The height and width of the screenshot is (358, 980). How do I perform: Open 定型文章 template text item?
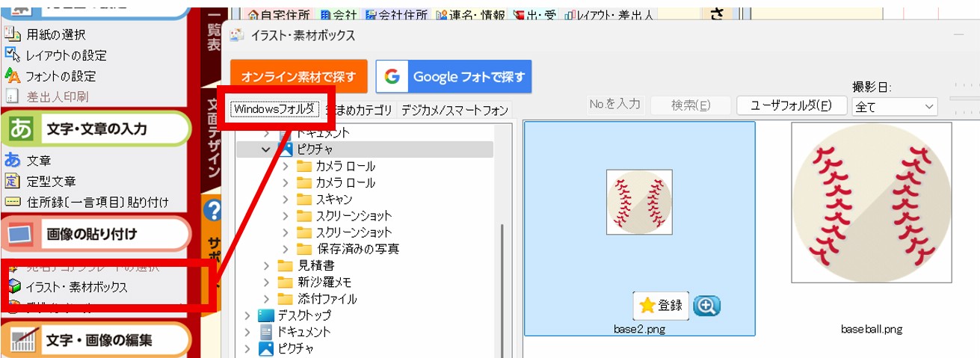(51, 181)
